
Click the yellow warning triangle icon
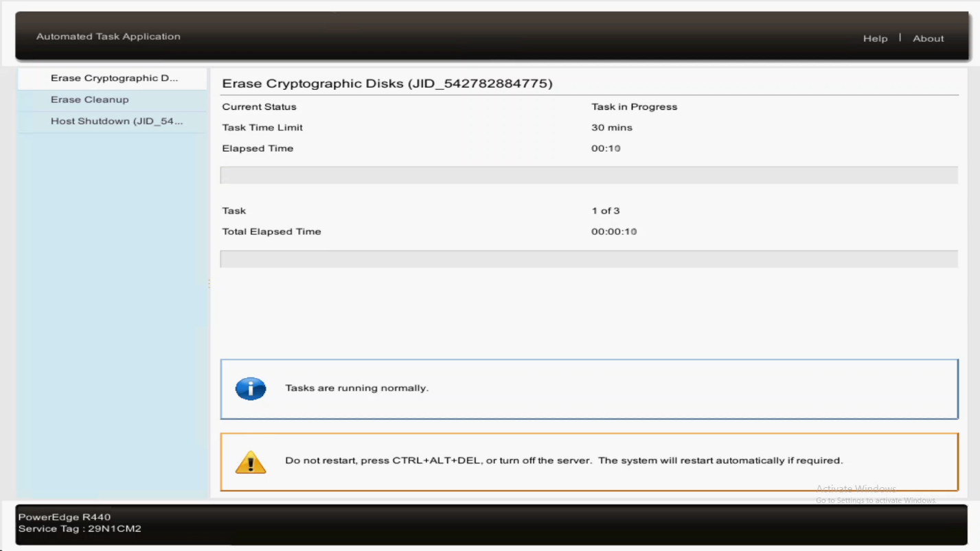(251, 460)
